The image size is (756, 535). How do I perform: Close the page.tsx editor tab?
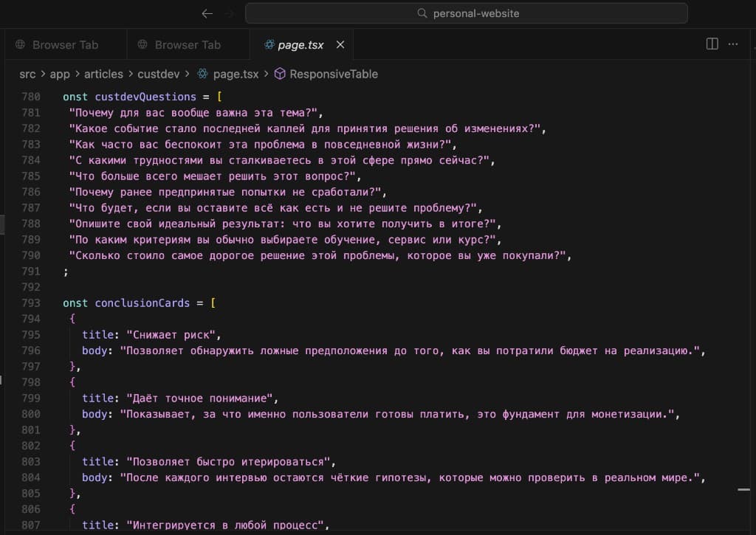339,44
